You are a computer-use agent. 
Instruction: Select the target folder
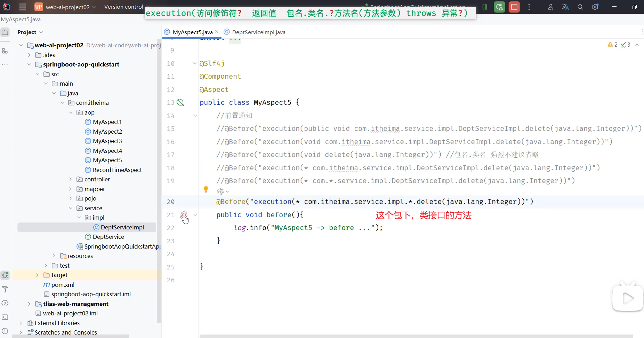tap(55, 275)
